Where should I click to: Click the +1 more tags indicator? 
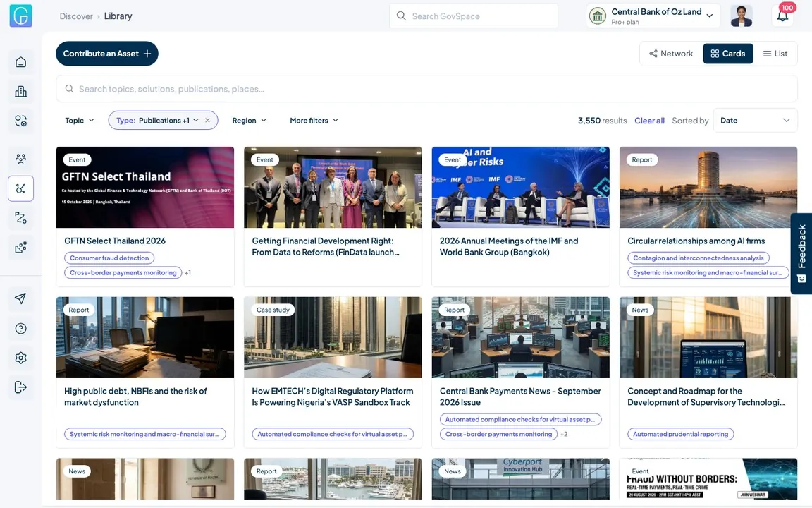(187, 272)
